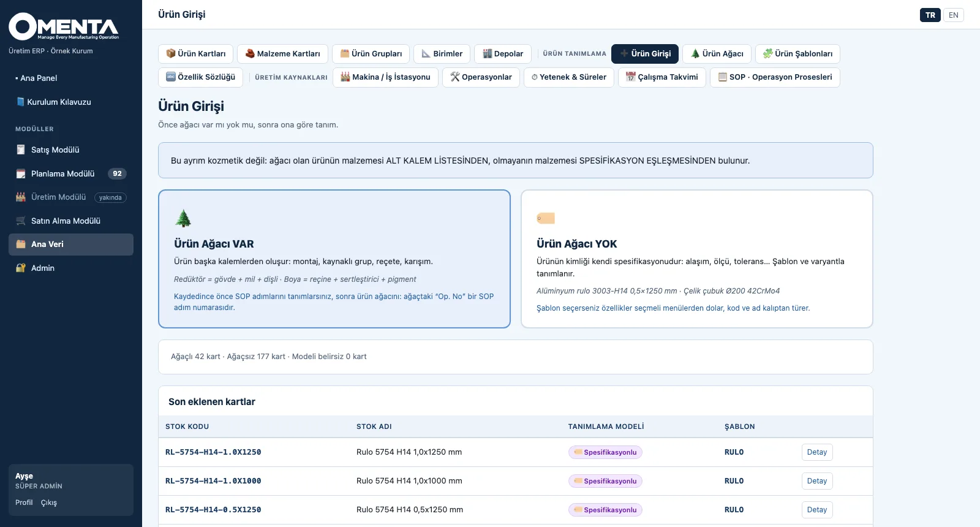Open the Üretim Modülü menu item

coord(71,197)
